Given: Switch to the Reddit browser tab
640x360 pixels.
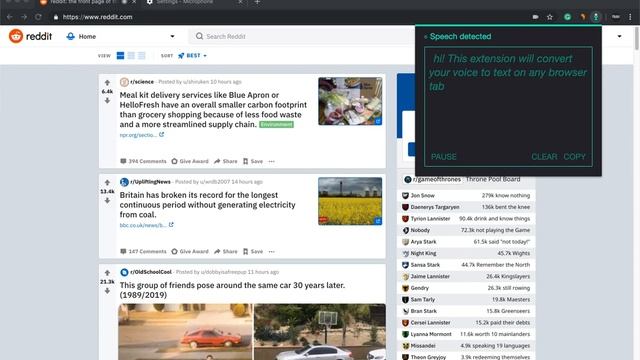Looking at the screenshot, I should coord(87,2).
